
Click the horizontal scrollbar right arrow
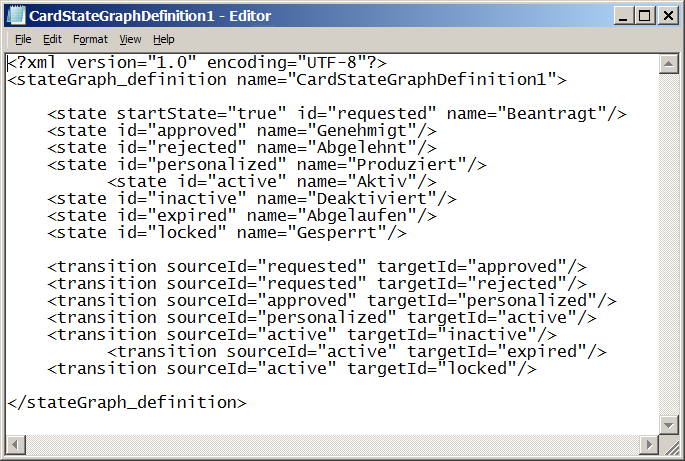click(x=649, y=444)
